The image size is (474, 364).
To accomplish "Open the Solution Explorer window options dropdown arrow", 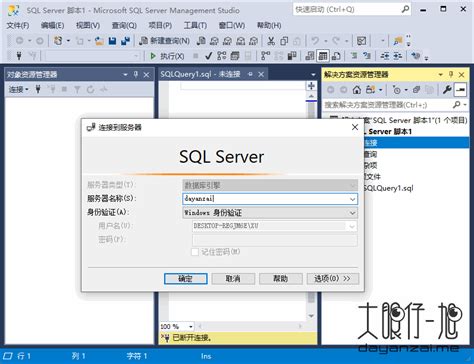I will 440,74.
